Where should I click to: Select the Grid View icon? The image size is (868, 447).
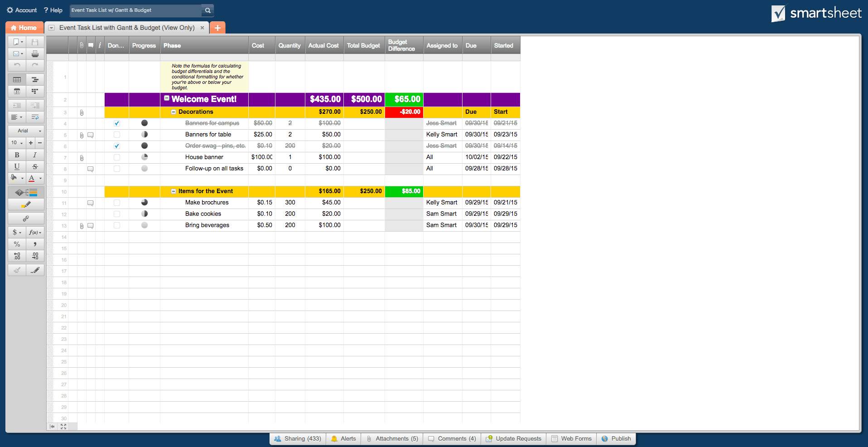(17, 80)
